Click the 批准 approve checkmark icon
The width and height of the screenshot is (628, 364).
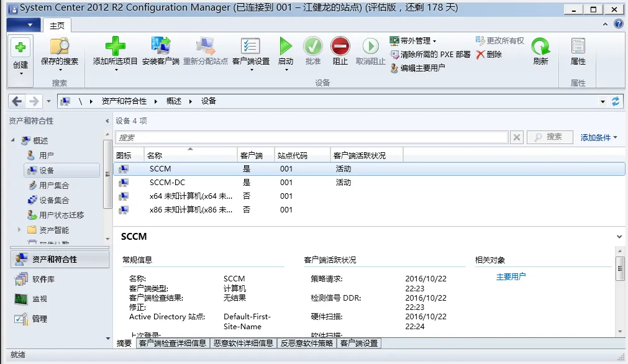(313, 45)
